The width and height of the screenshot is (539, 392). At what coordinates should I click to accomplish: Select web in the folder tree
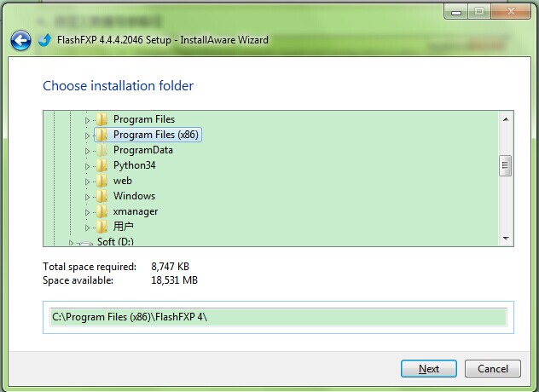pos(123,181)
